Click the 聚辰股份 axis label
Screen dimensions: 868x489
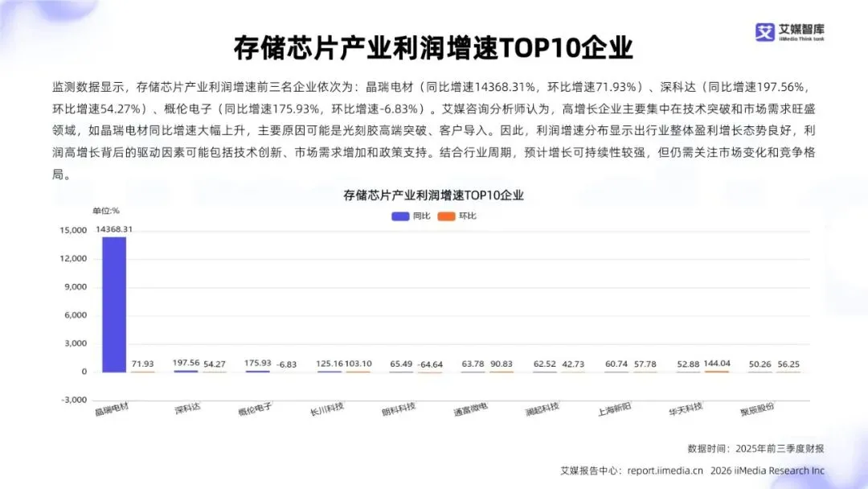pos(757,409)
